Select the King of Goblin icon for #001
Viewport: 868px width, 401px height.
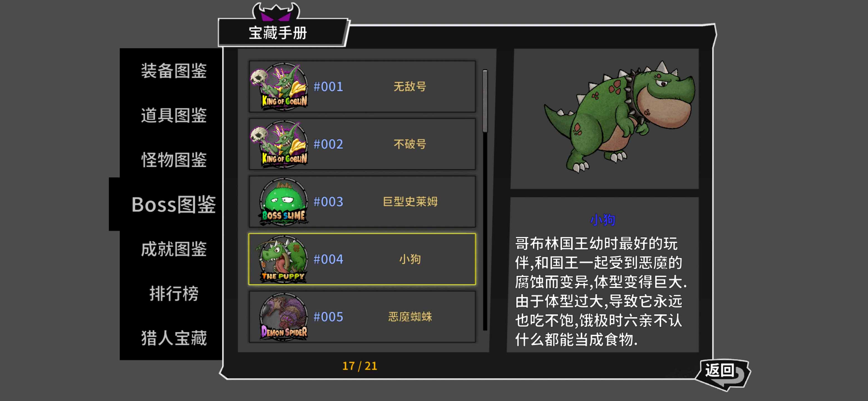coord(279,86)
